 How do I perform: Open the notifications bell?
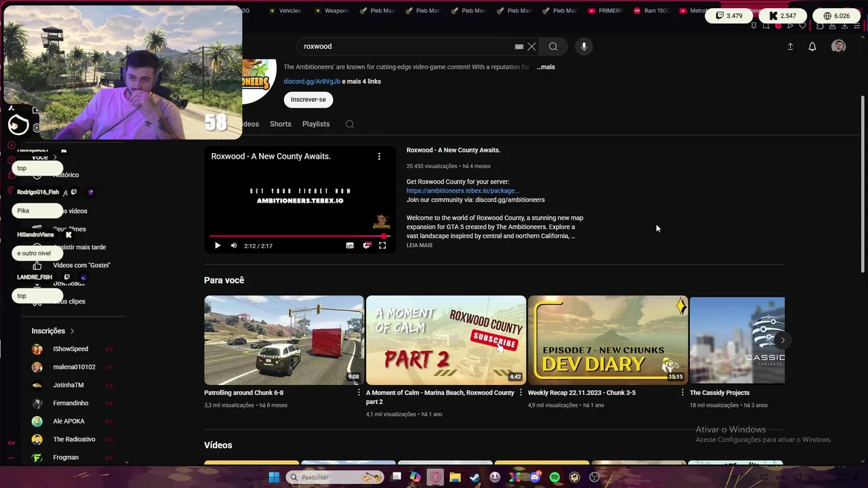click(812, 47)
